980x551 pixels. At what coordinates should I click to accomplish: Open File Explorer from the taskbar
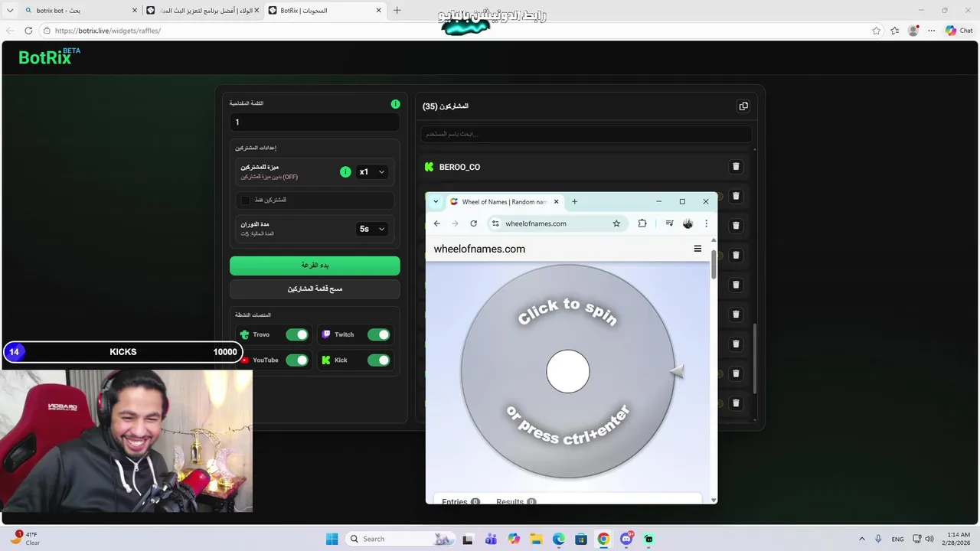click(x=536, y=539)
